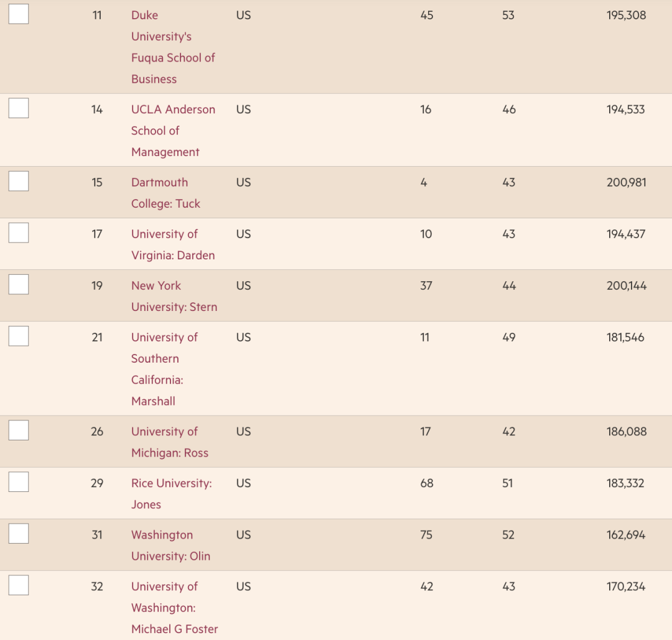This screenshot has height=640, width=672.
Task: Open Duke University's Fuqua School of Business link
Action: point(172,47)
